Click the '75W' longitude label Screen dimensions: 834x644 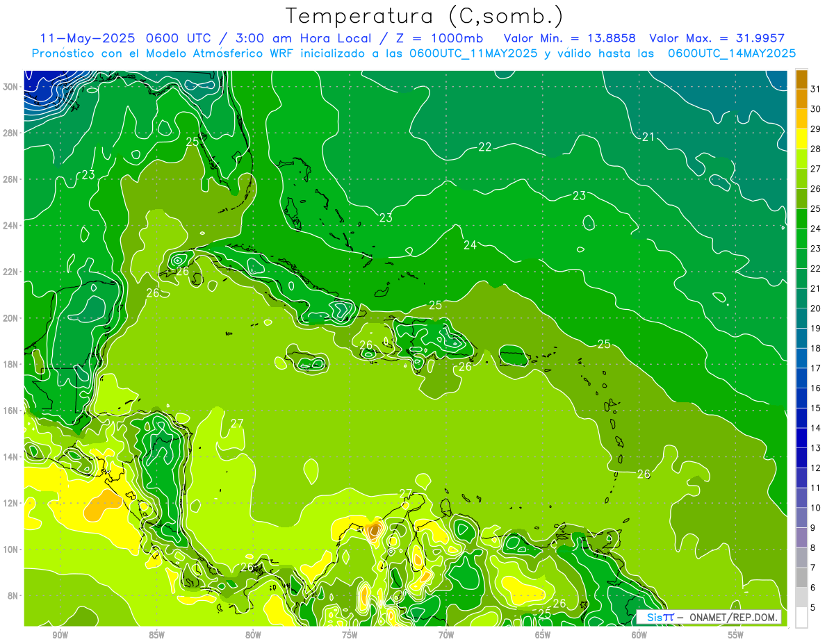point(350,635)
